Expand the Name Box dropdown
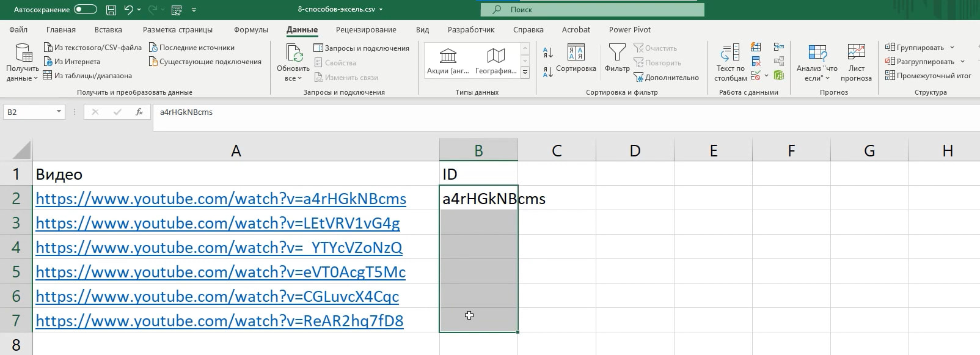 (x=59, y=112)
